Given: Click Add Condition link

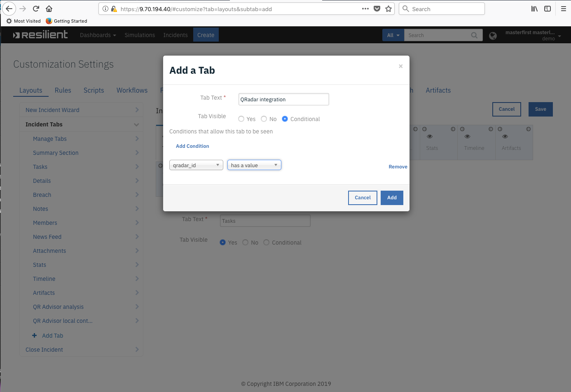Looking at the screenshot, I should point(192,146).
